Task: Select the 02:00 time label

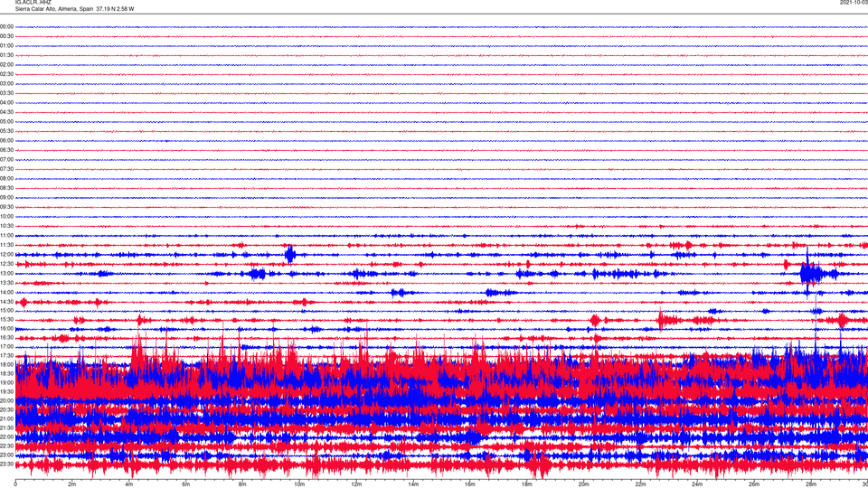Action: (6, 65)
